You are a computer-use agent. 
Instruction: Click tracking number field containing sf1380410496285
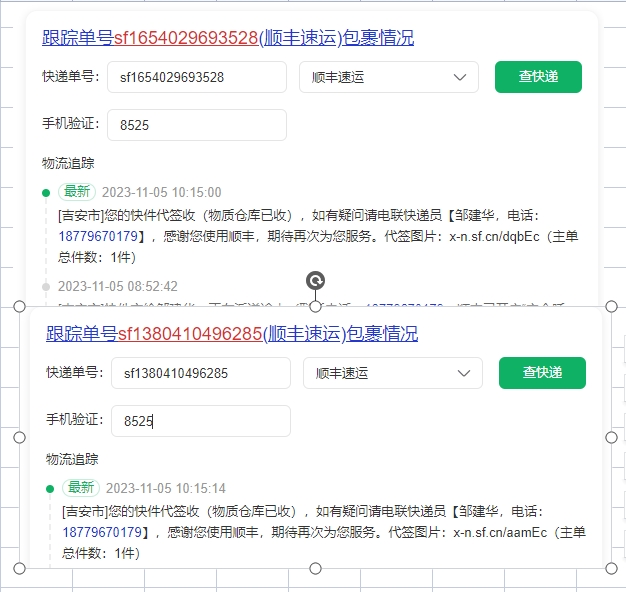201,373
